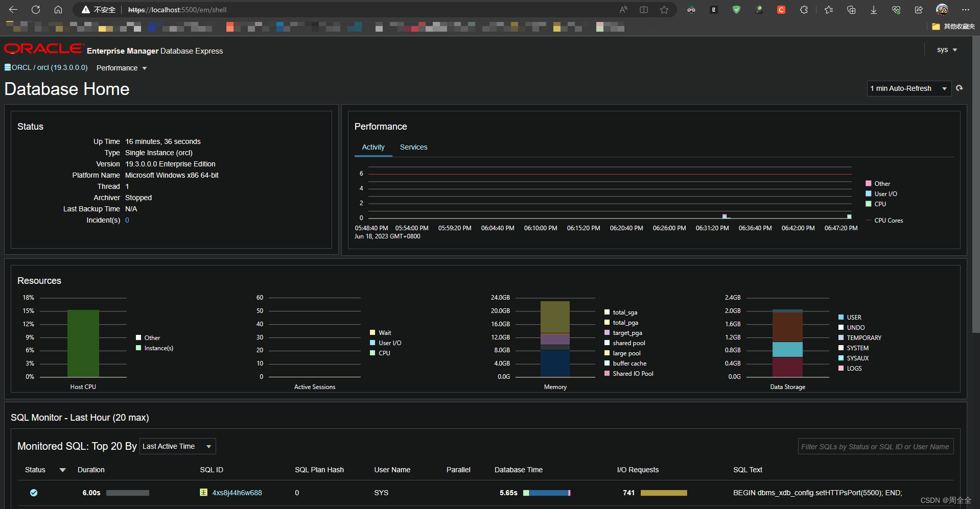
Task: Click the SQL ID column header
Action: click(212, 470)
